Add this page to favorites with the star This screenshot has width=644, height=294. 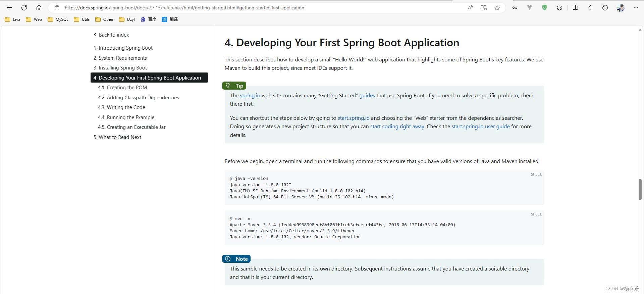[497, 8]
